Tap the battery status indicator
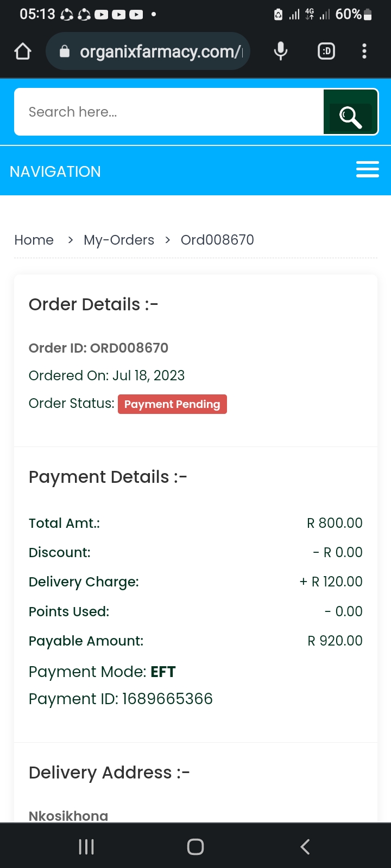391x868 pixels. point(368,14)
